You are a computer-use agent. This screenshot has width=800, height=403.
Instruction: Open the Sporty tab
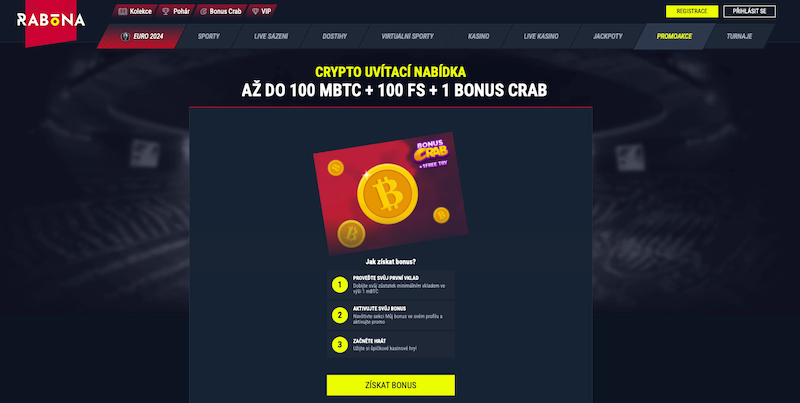click(208, 36)
